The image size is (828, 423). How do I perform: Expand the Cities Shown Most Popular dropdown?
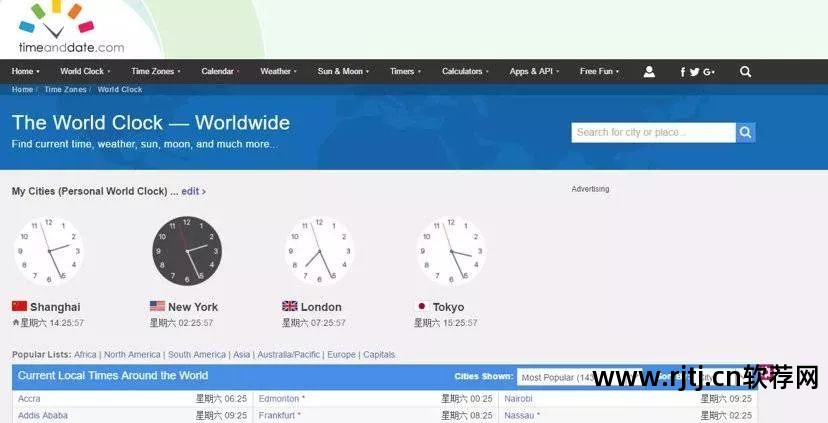point(579,377)
